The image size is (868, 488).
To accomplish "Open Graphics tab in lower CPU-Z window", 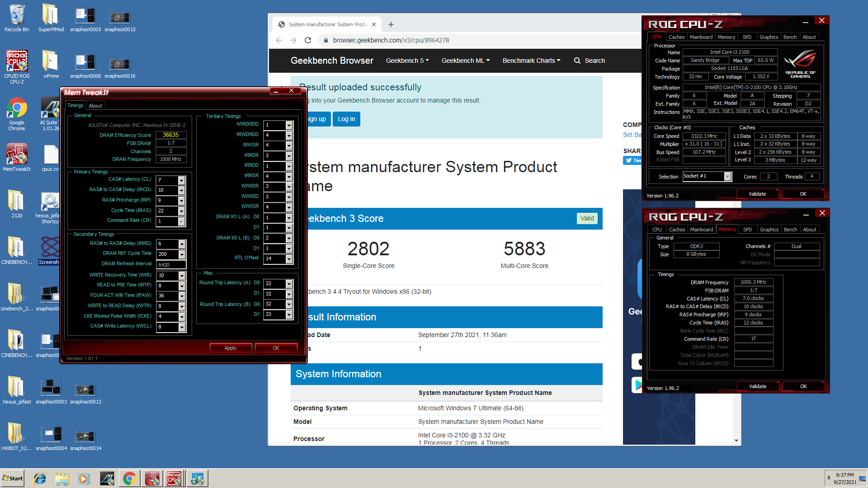I will click(x=769, y=230).
